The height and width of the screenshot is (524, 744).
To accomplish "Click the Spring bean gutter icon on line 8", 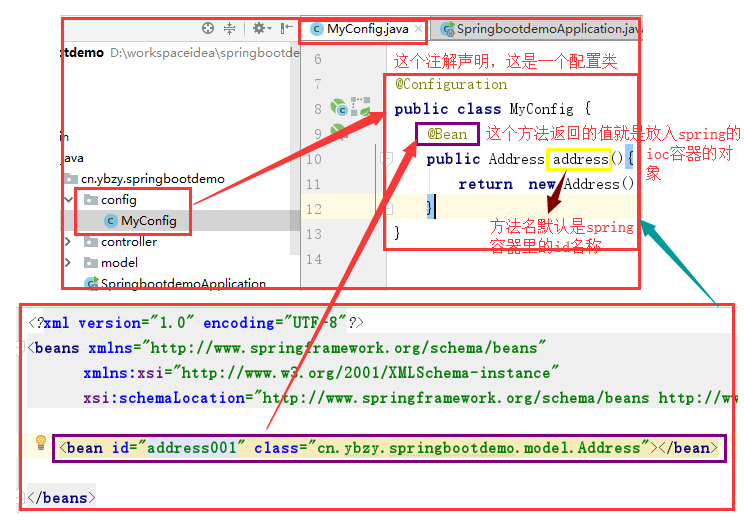I will click(339, 107).
